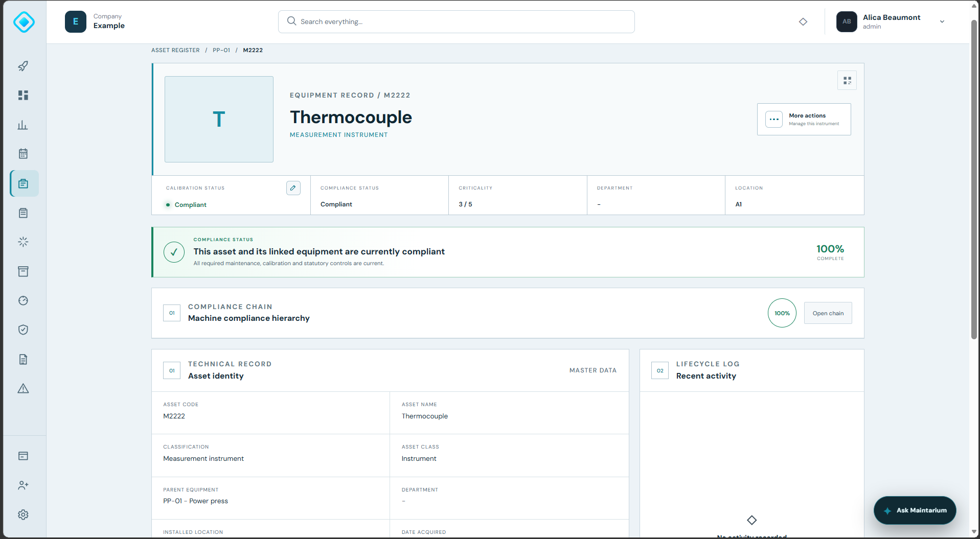980x539 pixels.
Task: Open the warning triangle sidebar icon
Action: pos(23,389)
